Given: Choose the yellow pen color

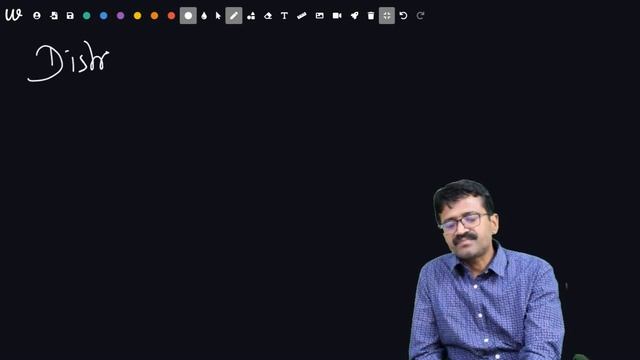Looking at the screenshot, I should [138, 16].
